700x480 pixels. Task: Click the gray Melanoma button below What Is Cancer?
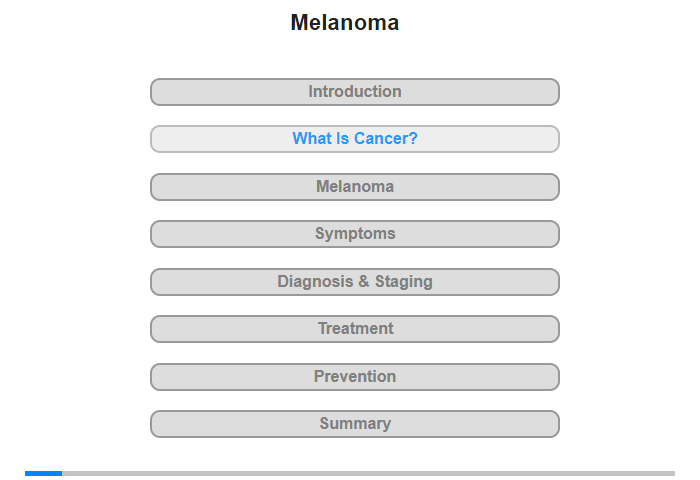point(354,187)
